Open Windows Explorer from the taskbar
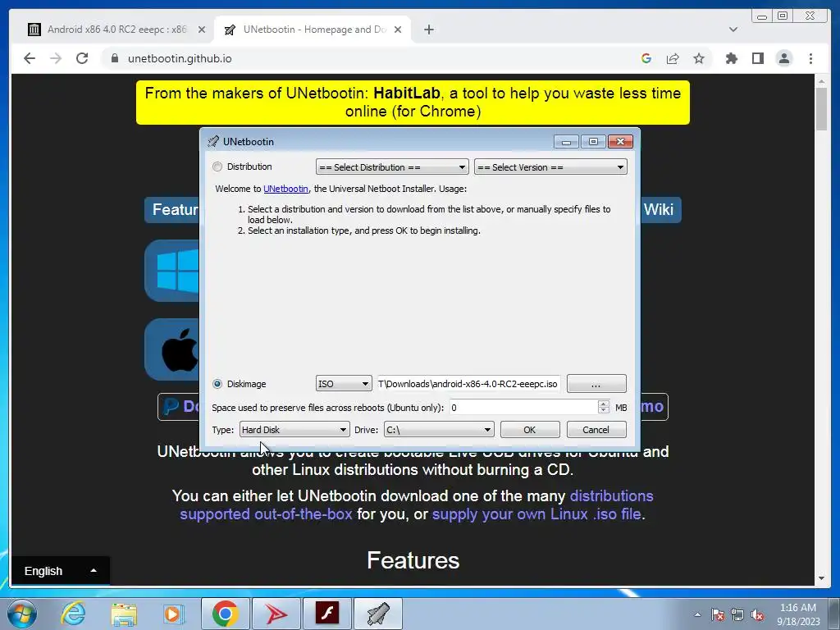Viewport: 840px width, 630px height. click(x=124, y=614)
